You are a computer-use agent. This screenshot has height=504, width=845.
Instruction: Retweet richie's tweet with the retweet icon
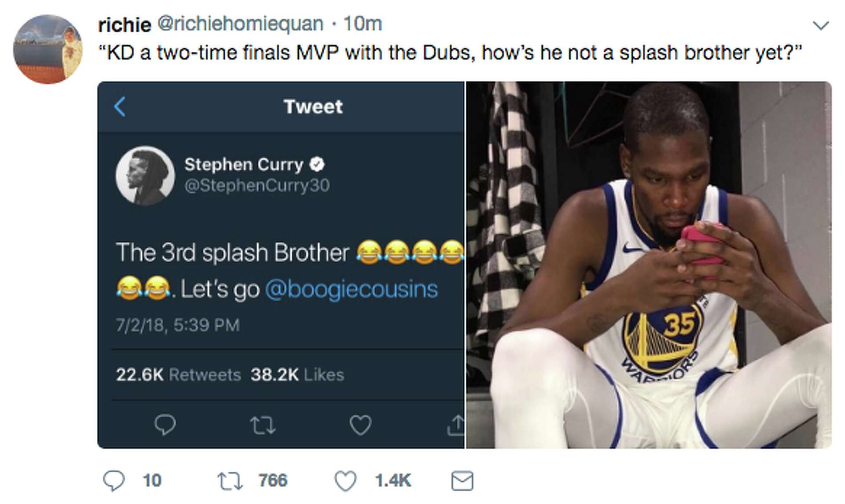coord(230,481)
